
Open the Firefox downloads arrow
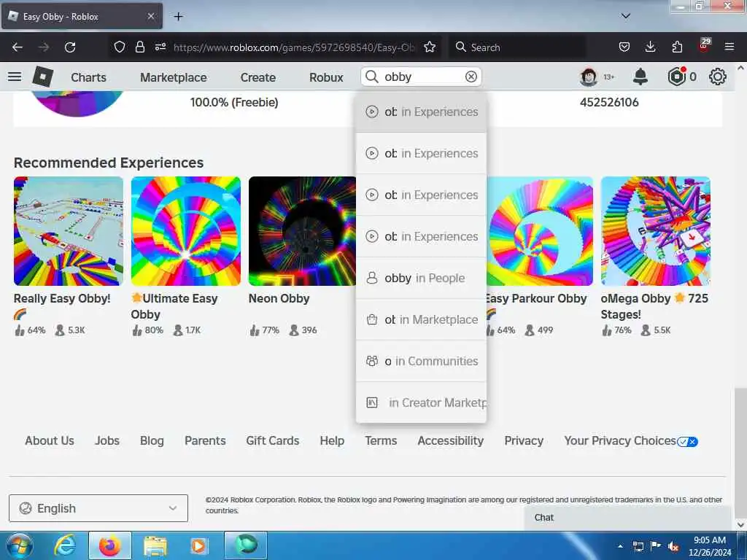click(x=650, y=47)
